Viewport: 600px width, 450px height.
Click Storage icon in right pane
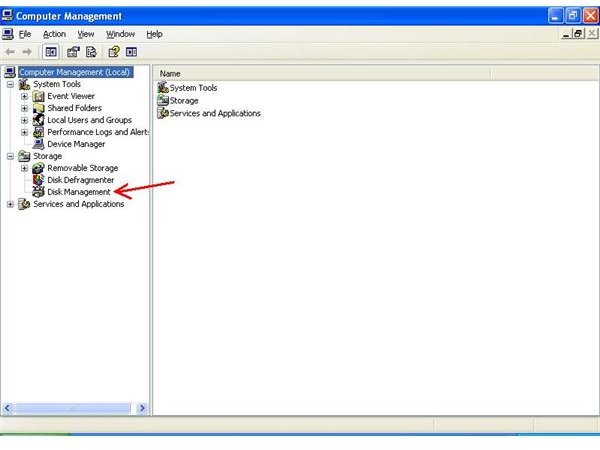click(x=163, y=101)
